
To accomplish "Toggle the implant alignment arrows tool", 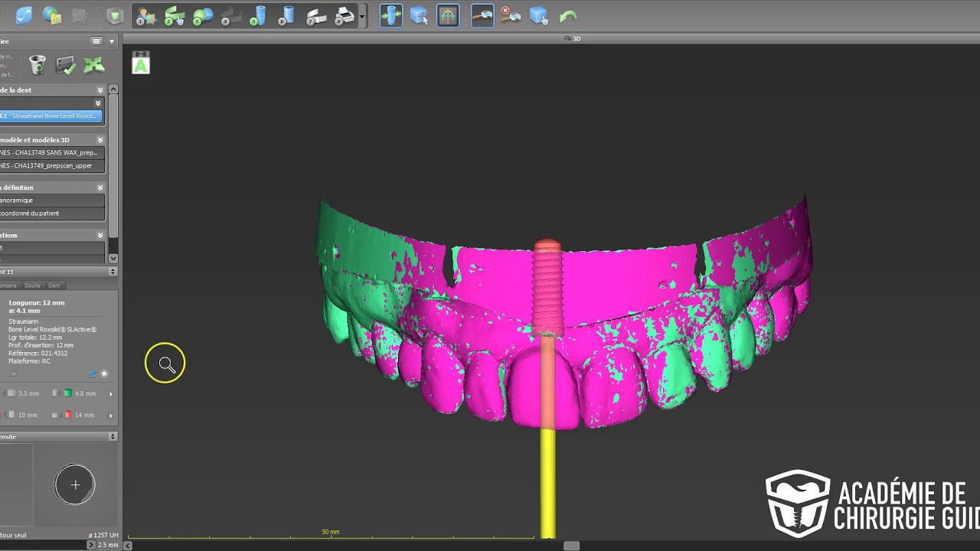I will tap(391, 16).
